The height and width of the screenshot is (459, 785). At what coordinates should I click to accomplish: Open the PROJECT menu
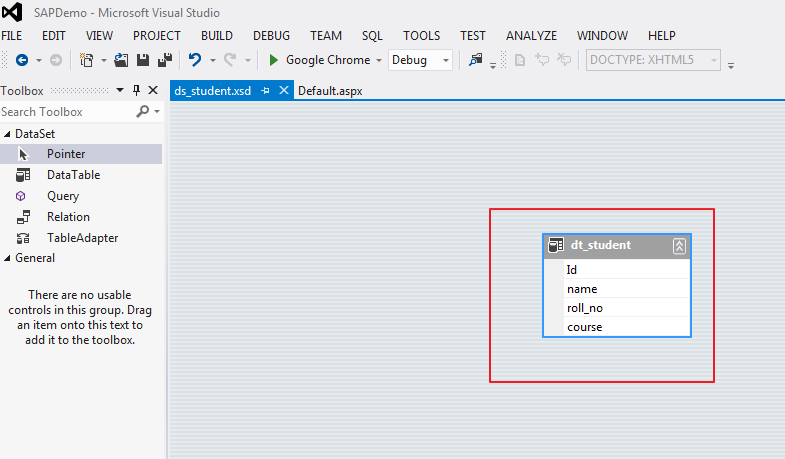click(x=157, y=36)
